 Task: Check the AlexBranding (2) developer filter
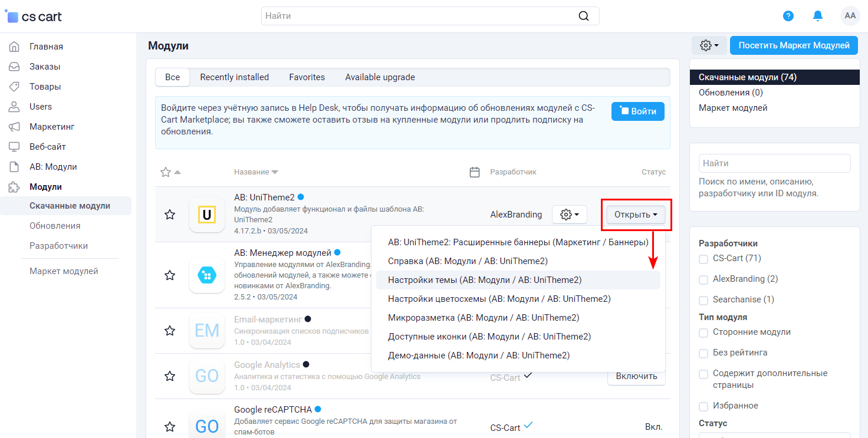coord(703,279)
